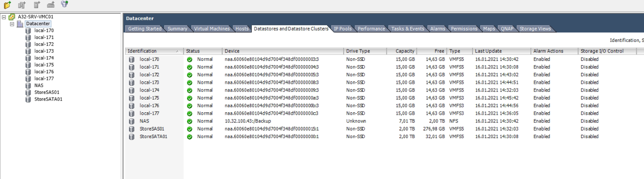This screenshot has height=179, width=644.
Task: Open the Storage Views tab
Action: tap(535, 29)
